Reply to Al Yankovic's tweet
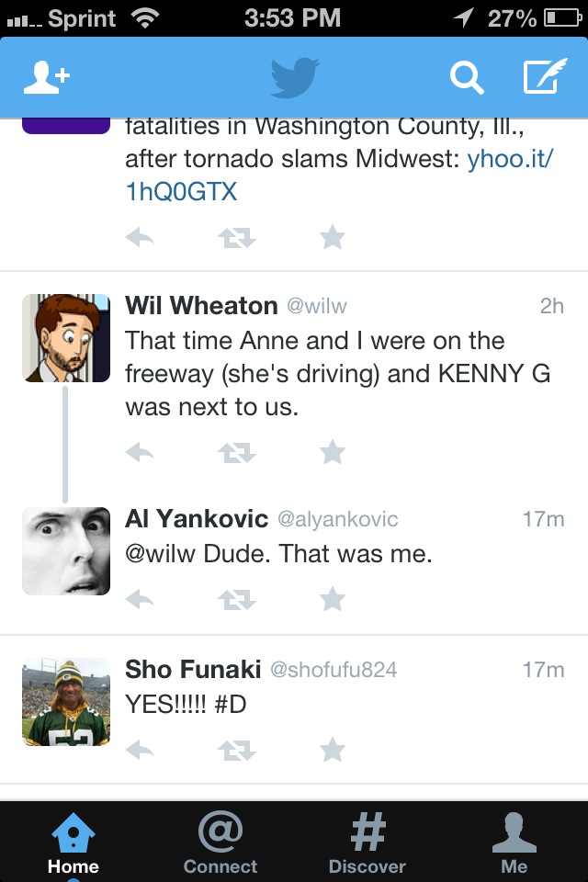 coord(140,600)
